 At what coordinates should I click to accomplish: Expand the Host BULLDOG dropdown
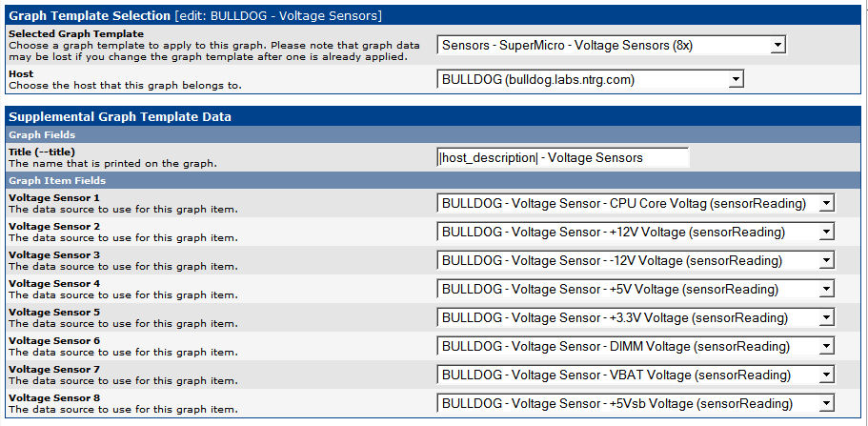click(590, 80)
